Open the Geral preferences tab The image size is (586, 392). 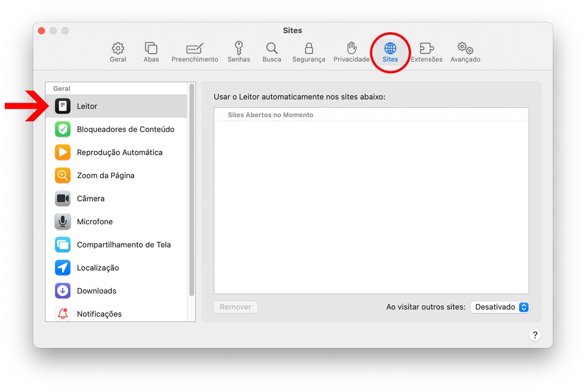click(118, 52)
